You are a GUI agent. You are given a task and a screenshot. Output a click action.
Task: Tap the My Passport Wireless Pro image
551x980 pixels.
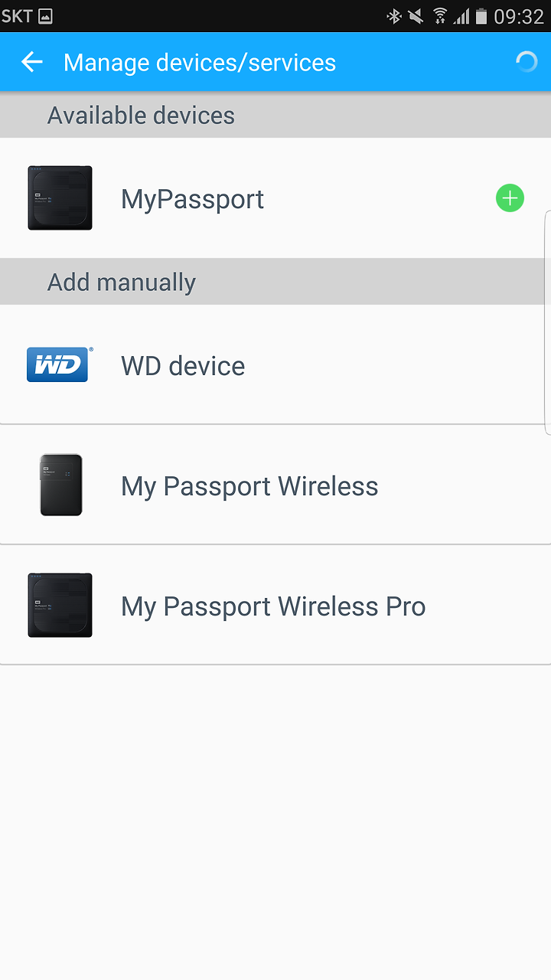pyautogui.click(x=60, y=605)
